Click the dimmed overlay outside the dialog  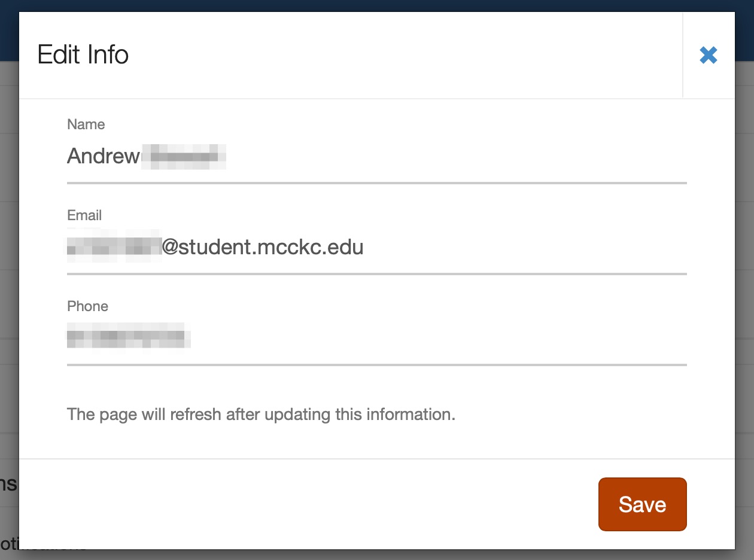[744, 299]
